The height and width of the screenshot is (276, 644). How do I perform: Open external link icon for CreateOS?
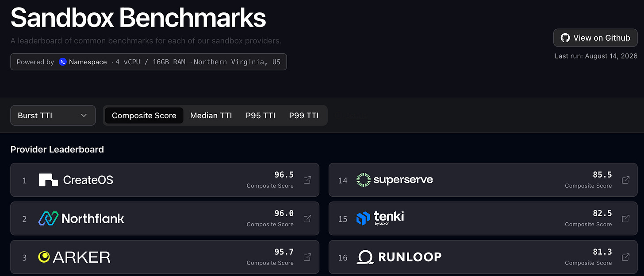(x=307, y=180)
